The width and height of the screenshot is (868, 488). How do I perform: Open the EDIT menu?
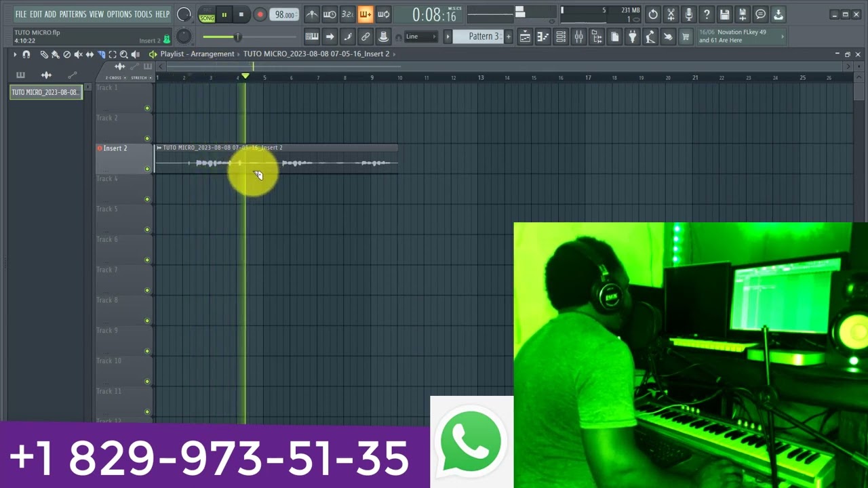[x=36, y=14]
